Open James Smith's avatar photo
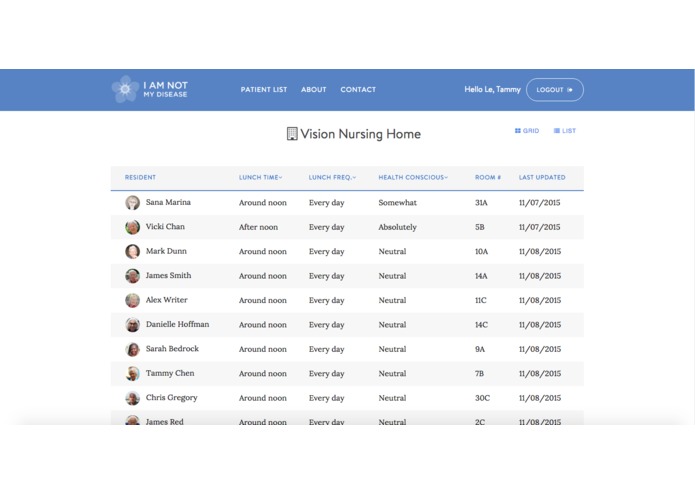This screenshot has width=695, height=494. pyautogui.click(x=133, y=276)
